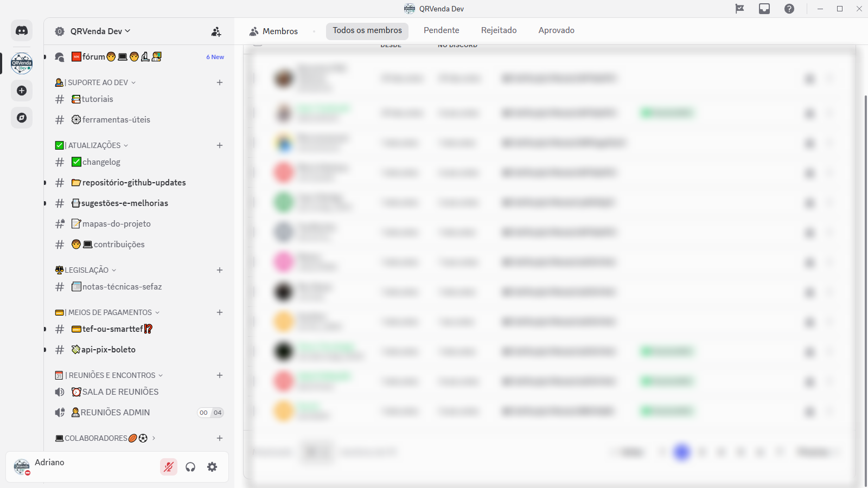Viewport: 868px width, 488px height.
Task: Switch to the Pendente tab
Action: [441, 30]
